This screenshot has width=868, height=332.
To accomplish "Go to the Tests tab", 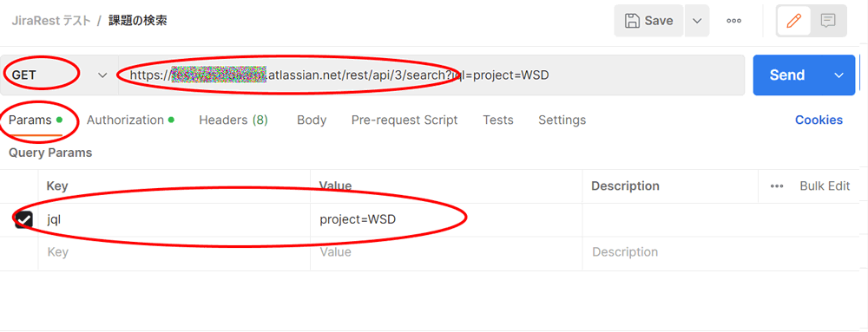I will (497, 120).
